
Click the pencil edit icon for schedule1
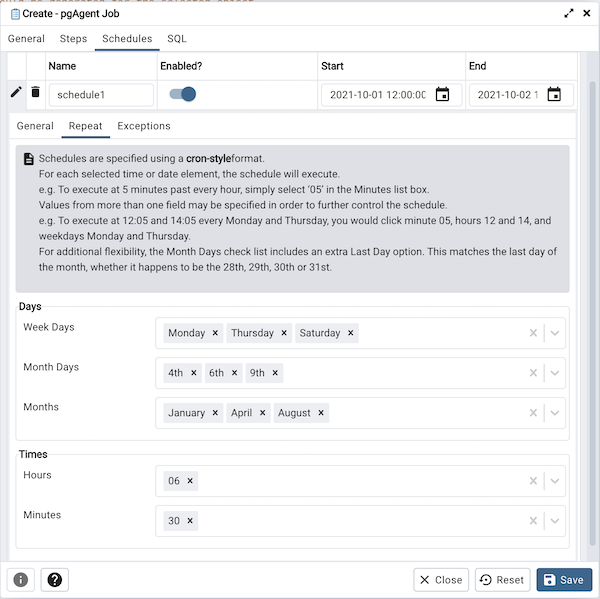pos(16,93)
